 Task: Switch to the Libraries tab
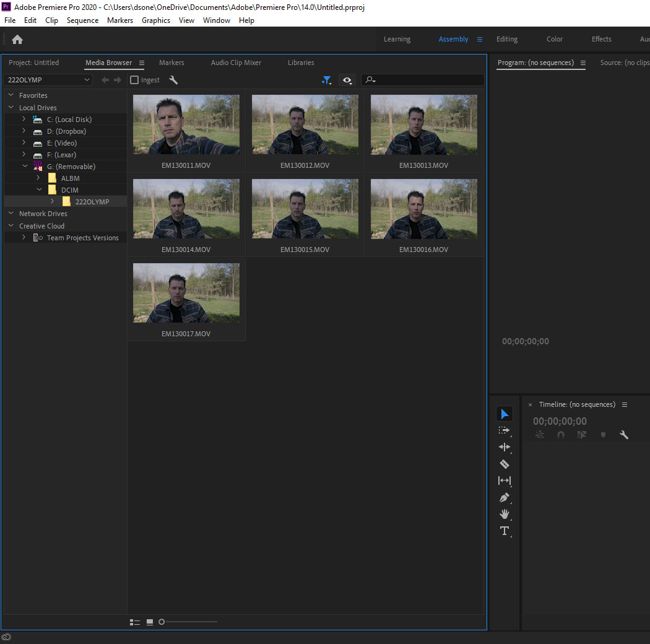point(301,63)
